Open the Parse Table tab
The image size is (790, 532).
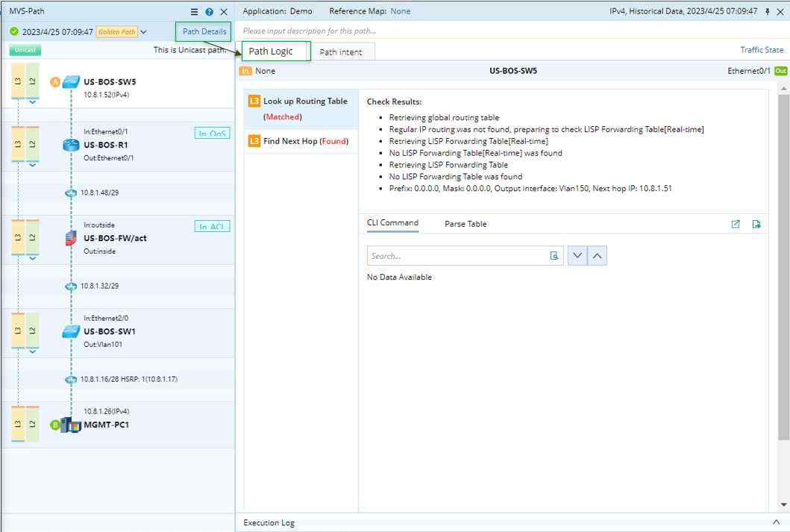coord(465,224)
